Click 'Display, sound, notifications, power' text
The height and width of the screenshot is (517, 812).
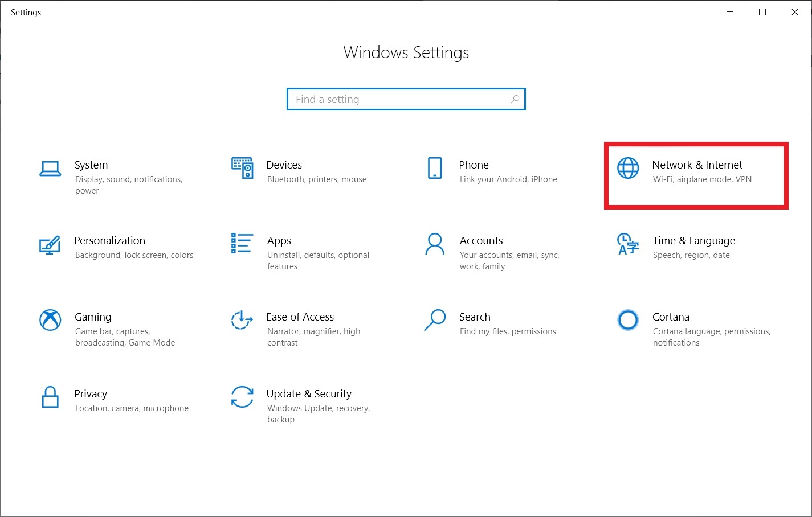pos(129,185)
